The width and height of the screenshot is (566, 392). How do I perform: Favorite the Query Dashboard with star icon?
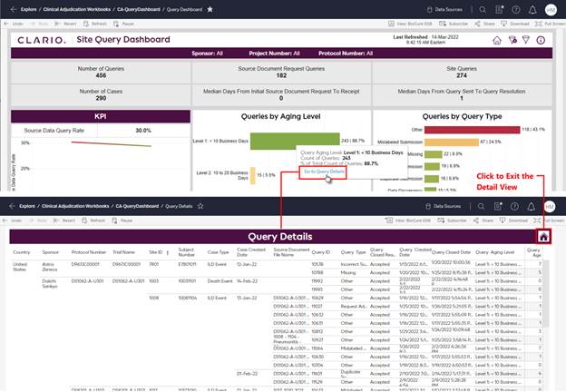tap(210, 8)
